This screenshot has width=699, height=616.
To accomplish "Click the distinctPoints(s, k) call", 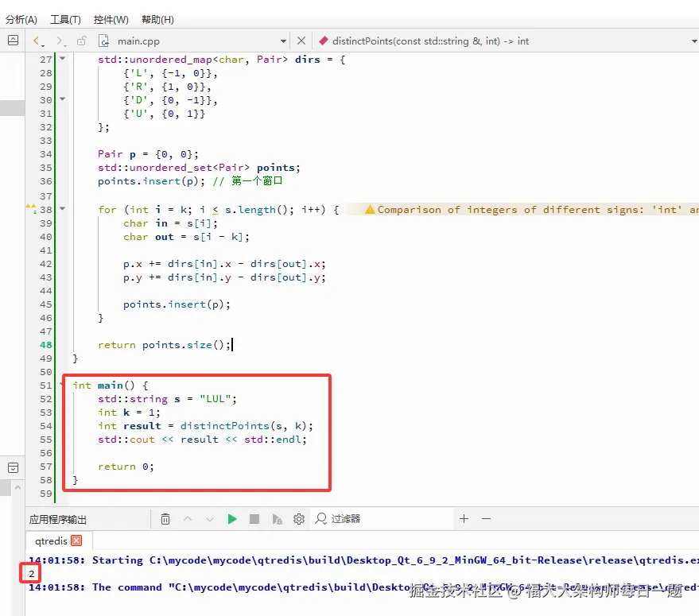I will click(x=247, y=426).
